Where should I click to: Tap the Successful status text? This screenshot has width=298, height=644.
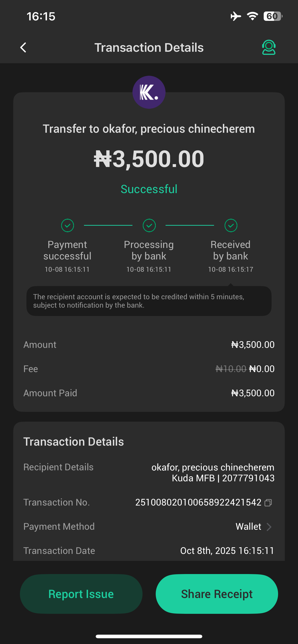(149, 189)
